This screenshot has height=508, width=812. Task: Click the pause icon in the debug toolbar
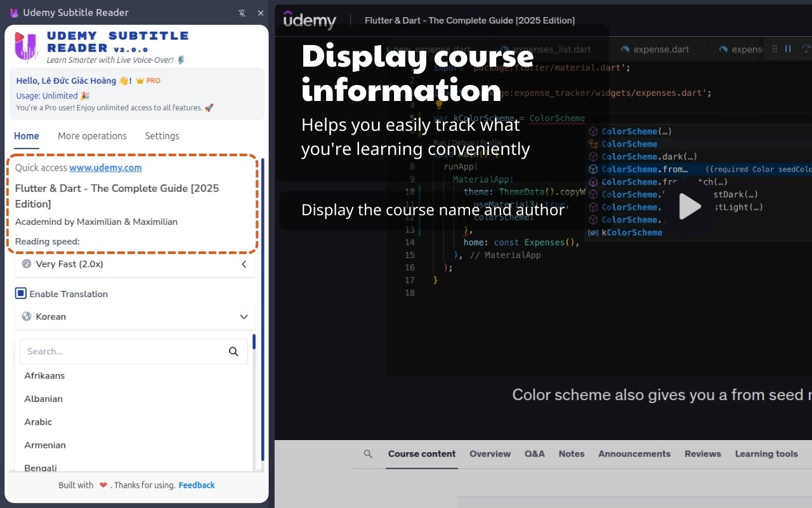(788, 49)
